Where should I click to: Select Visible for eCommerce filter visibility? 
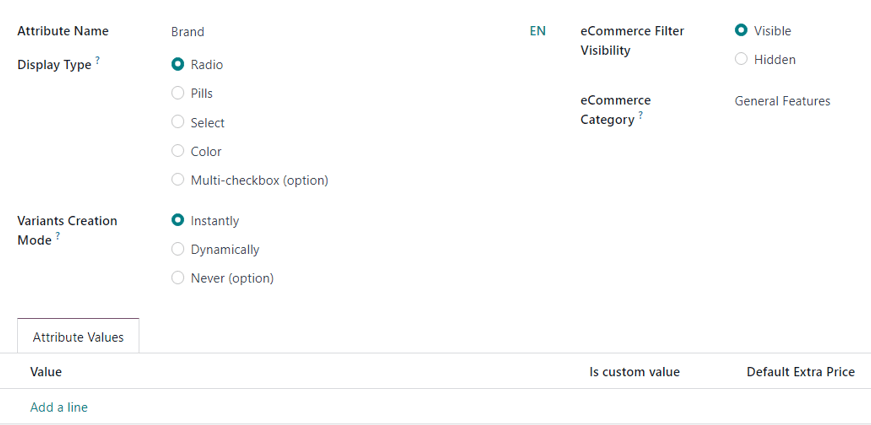click(741, 31)
